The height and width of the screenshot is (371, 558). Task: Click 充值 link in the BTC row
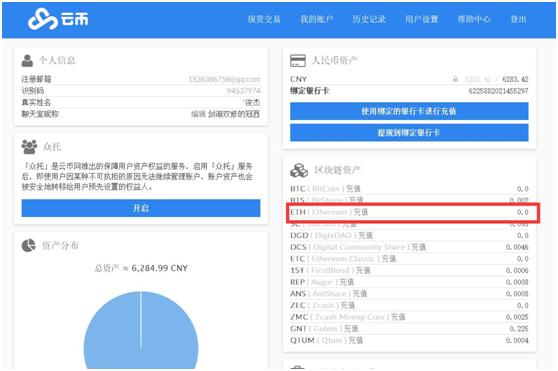(x=353, y=189)
